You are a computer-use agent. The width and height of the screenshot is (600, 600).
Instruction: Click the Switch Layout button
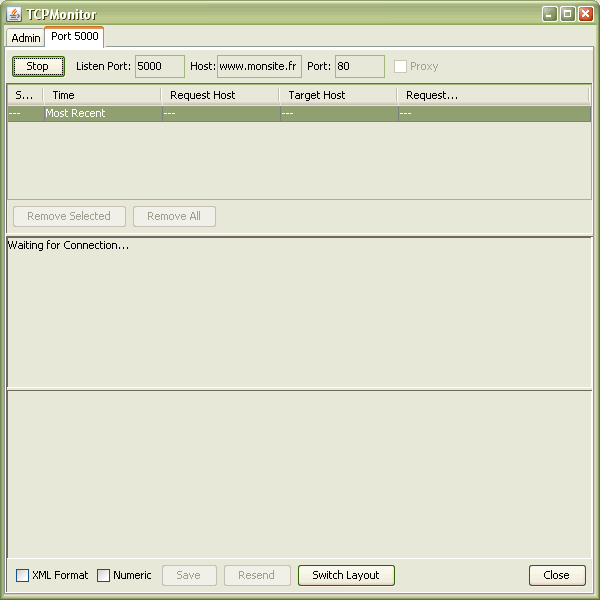pos(346,575)
